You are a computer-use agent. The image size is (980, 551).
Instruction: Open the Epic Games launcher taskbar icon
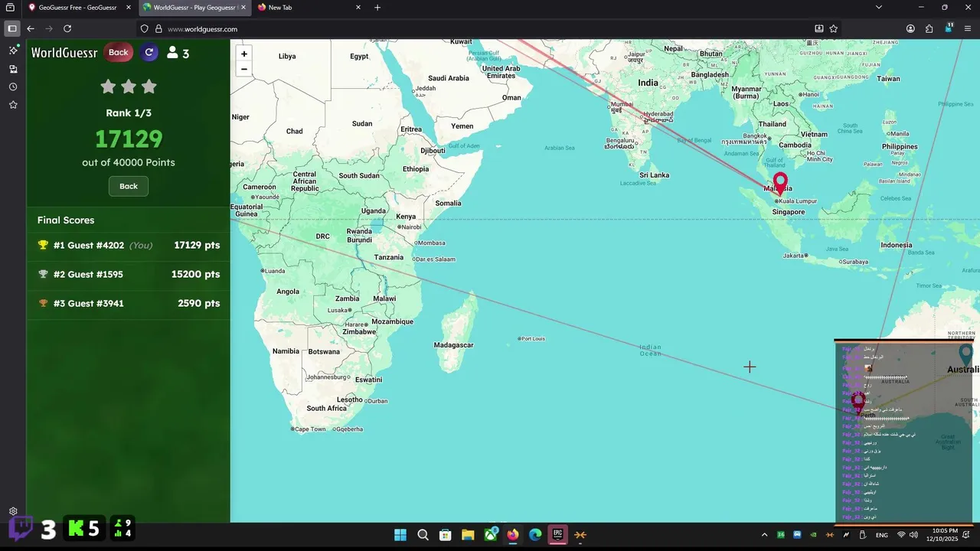click(x=558, y=535)
